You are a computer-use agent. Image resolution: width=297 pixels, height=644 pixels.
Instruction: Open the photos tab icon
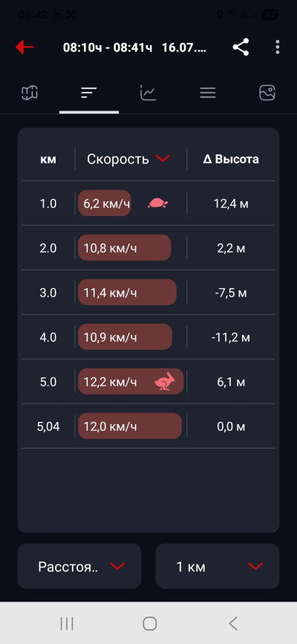point(267,93)
